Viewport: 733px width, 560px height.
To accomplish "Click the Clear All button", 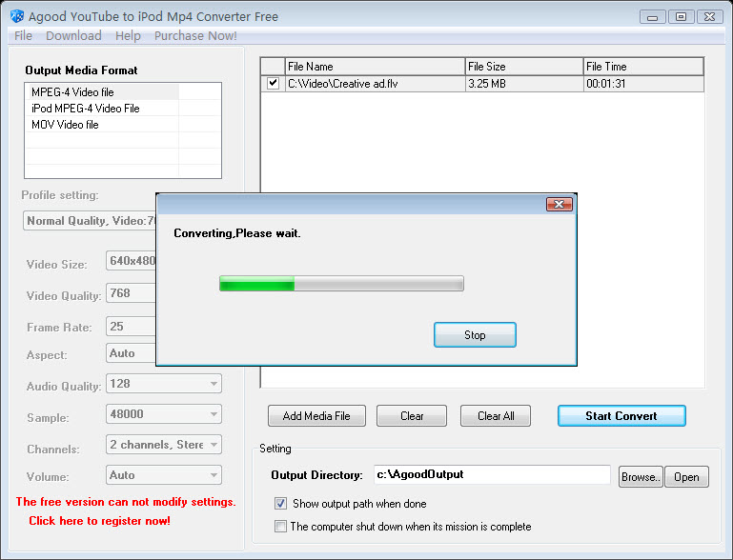I will coord(496,415).
